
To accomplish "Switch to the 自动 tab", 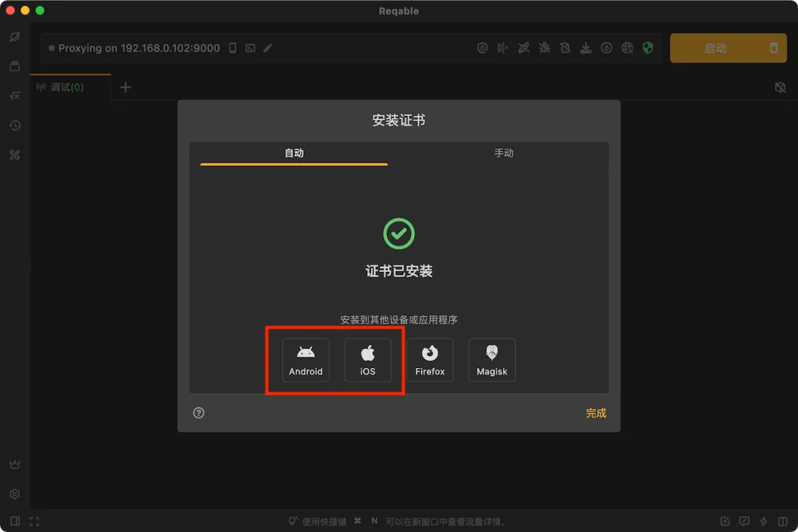I will [x=293, y=153].
